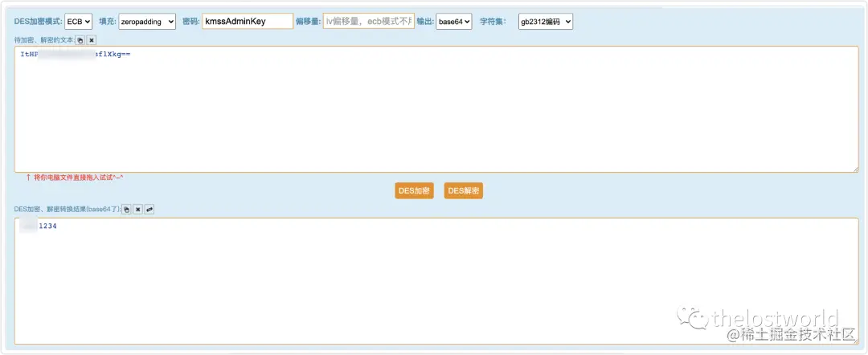868x355 pixels.
Task: Clear the DES转换结果 output box
Action: click(138, 209)
